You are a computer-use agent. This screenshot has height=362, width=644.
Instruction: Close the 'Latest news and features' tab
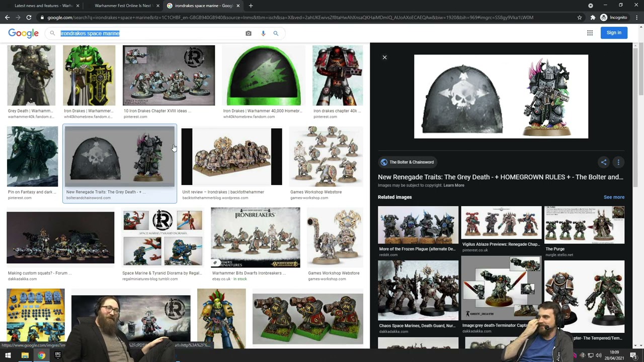pos(77,6)
